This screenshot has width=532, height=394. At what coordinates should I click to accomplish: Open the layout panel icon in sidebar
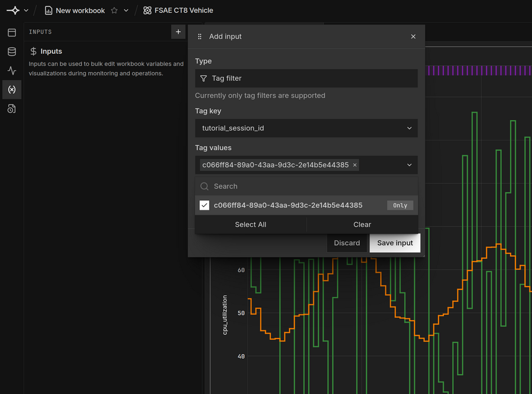(x=12, y=32)
